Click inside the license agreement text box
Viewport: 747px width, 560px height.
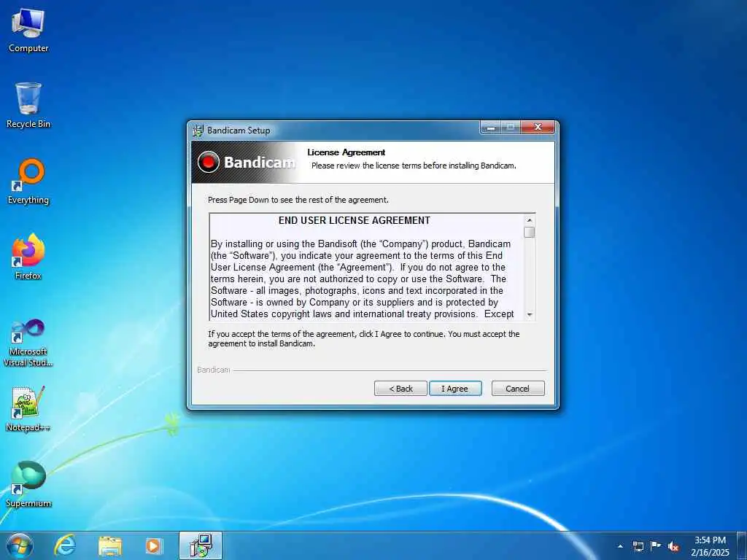(366, 267)
